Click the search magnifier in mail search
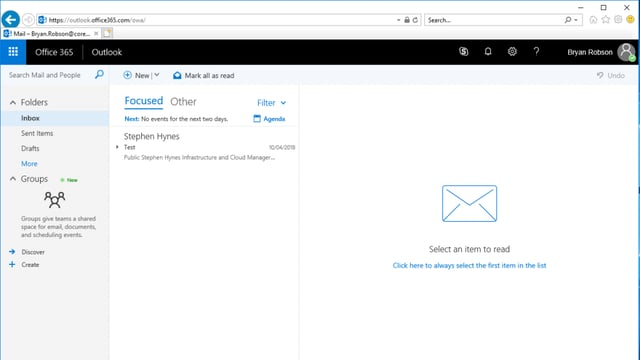This screenshot has width=640, height=360. [x=99, y=74]
